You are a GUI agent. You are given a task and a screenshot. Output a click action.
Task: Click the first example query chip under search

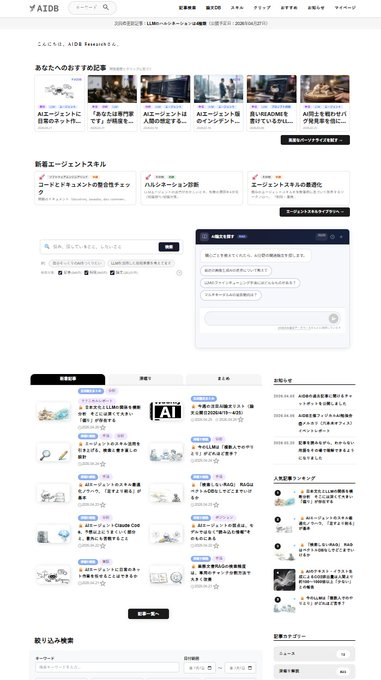77,263
